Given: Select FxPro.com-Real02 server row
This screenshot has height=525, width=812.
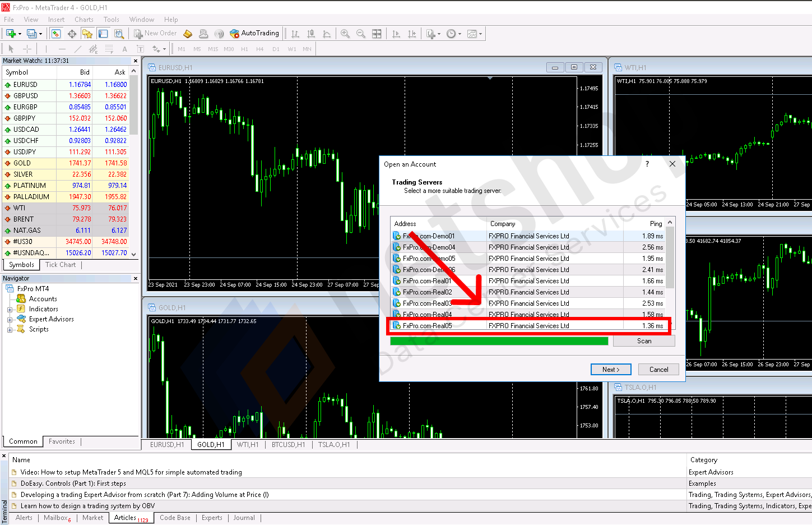Looking at the screenshot, I should click(x=528, y=292).
